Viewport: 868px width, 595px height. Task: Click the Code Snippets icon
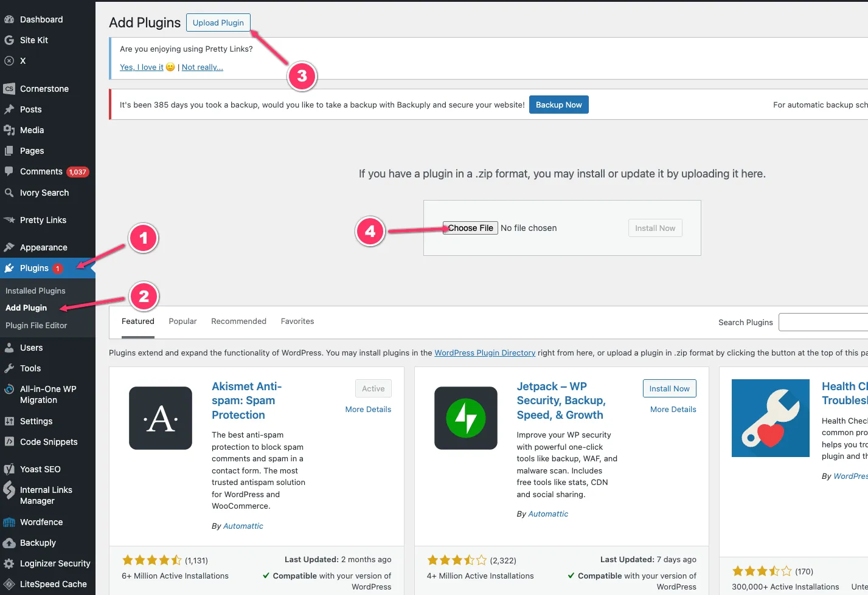[x=9, y=442]
